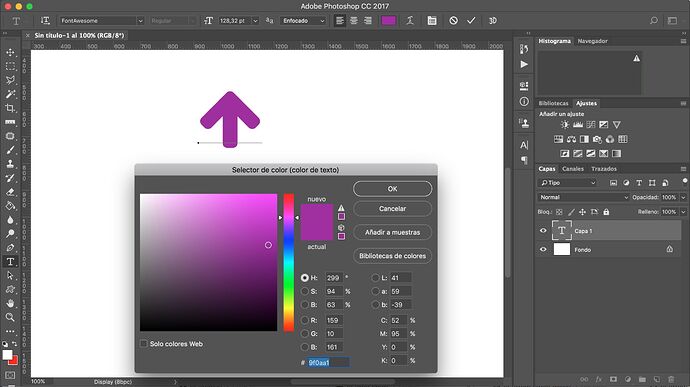Open the Normal blend mode dropdown
This screenshot has width=690, height=387.
pos(584,197)
